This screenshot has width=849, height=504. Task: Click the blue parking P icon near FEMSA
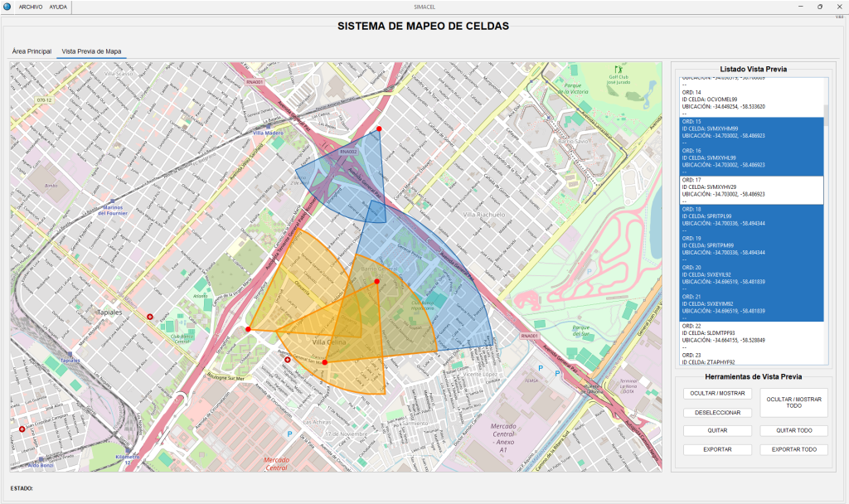click(x=542, y=366)
